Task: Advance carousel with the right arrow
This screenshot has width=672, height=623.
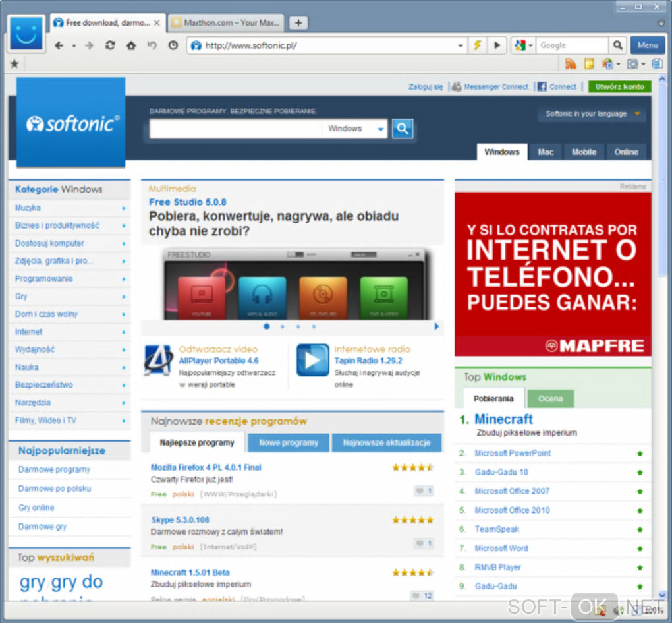Action: [436, 326]
